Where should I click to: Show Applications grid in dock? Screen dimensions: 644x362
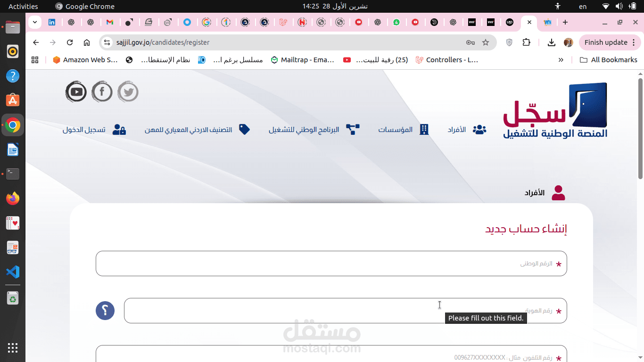pyautogui.click(x=13, y=348)
